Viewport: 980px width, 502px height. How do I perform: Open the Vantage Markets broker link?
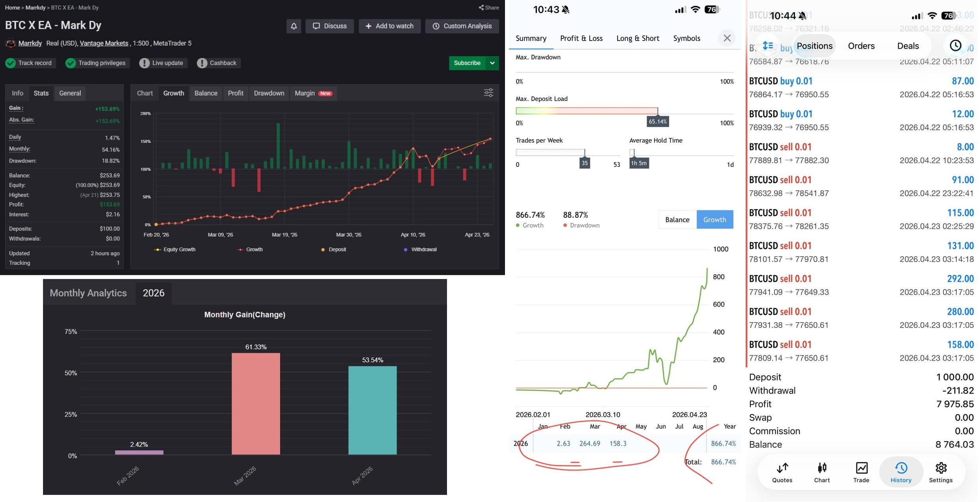(x=104, y=43)
